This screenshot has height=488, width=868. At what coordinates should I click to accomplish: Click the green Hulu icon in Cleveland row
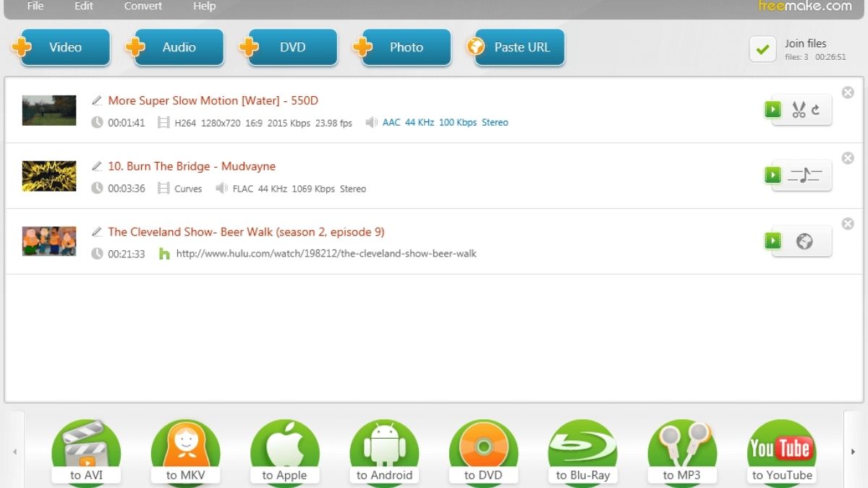pos(164,254)
